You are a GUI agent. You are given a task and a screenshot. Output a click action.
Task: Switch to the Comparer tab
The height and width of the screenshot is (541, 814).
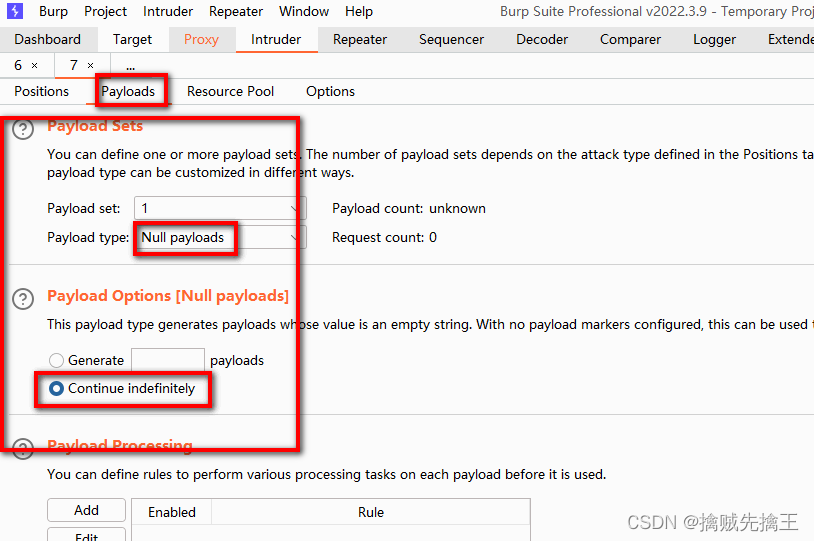tap(630, 39)
